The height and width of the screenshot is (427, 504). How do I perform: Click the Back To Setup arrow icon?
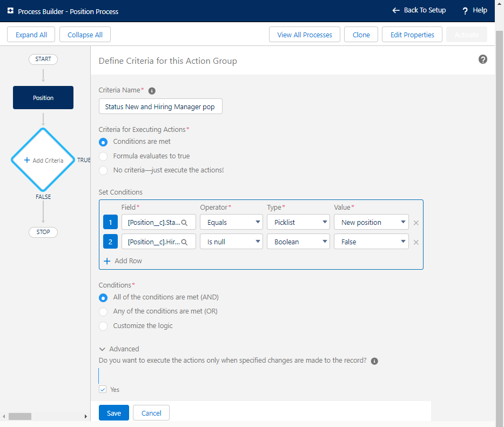point(396,10)
